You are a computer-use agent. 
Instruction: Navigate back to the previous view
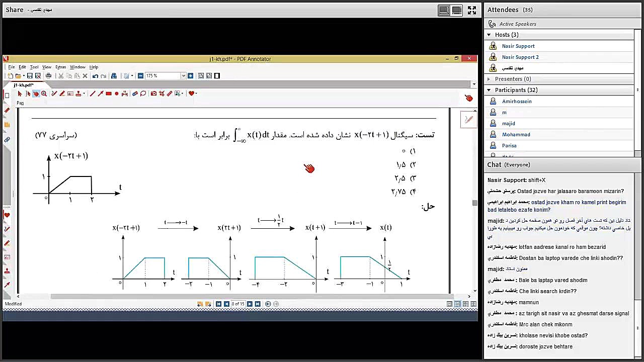click(x=268, y=304)
